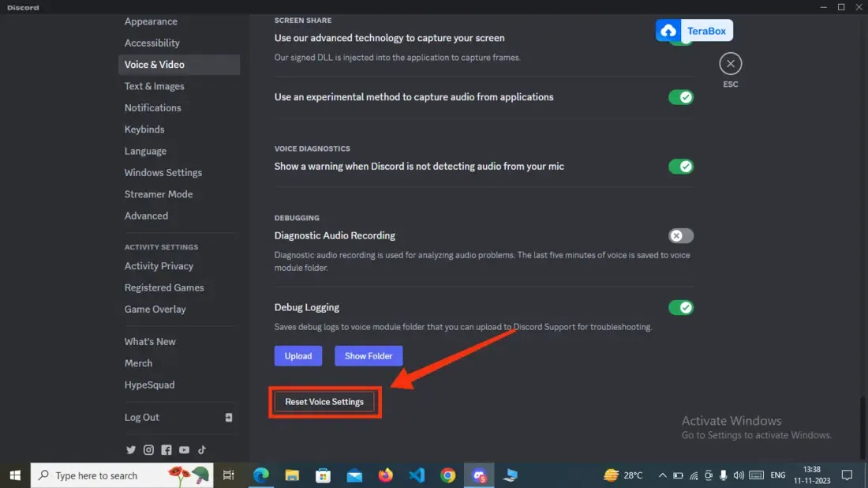Screen dimensions: 868x488
Task: Open Discord's TikTok social icon
Action: tap(202, 450)
